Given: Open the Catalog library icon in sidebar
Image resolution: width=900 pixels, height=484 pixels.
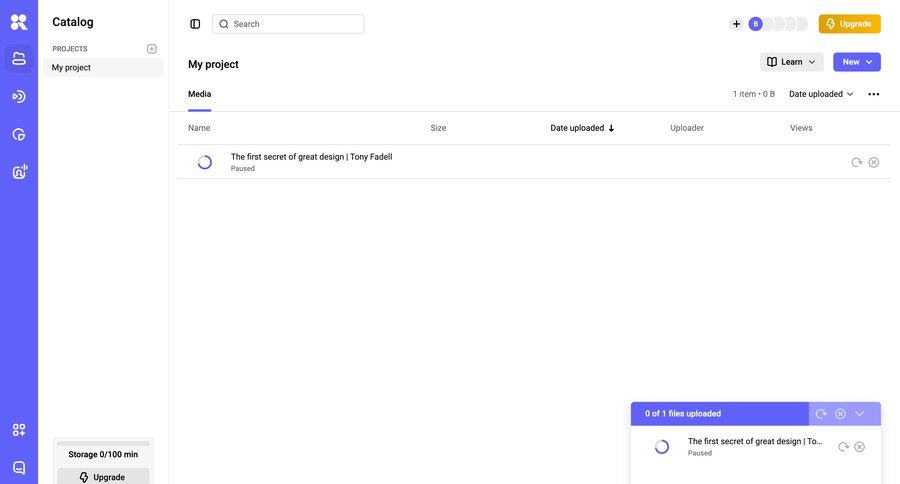Looking at the screenshot, I should click(x=19, y=59).
